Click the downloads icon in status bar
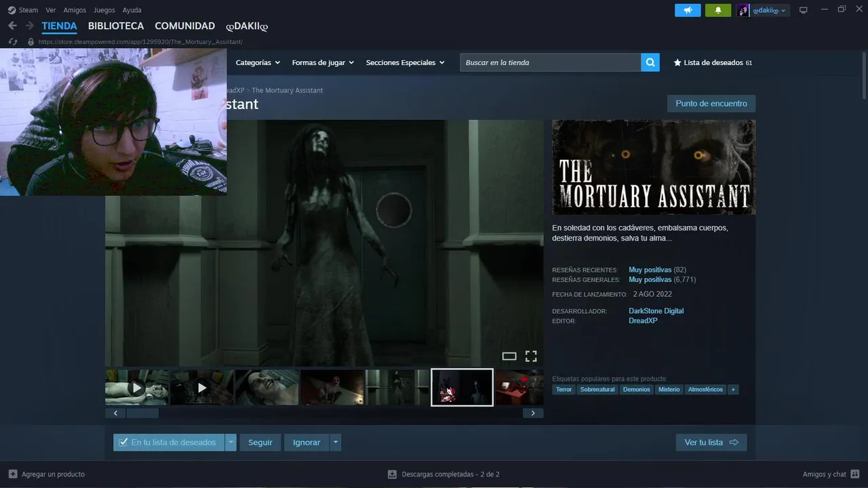The width and height of the screenshot is (868, 488). point(392,474)
